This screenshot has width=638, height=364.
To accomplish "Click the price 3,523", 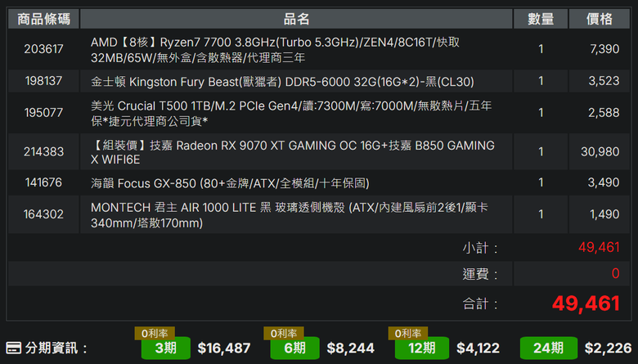I will pyautogui.click(x=604, y=81).
